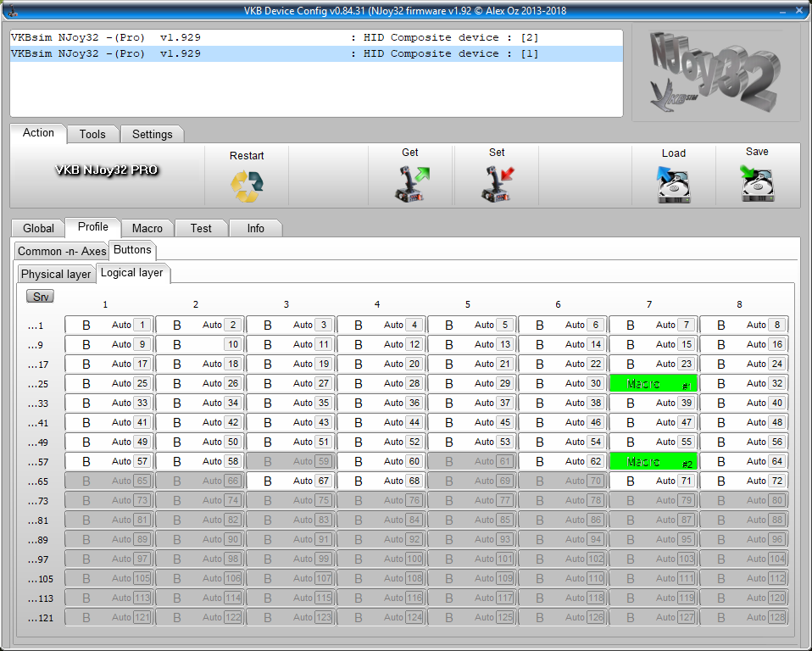
Task: Click the number box 47
Action: point(687,423)
